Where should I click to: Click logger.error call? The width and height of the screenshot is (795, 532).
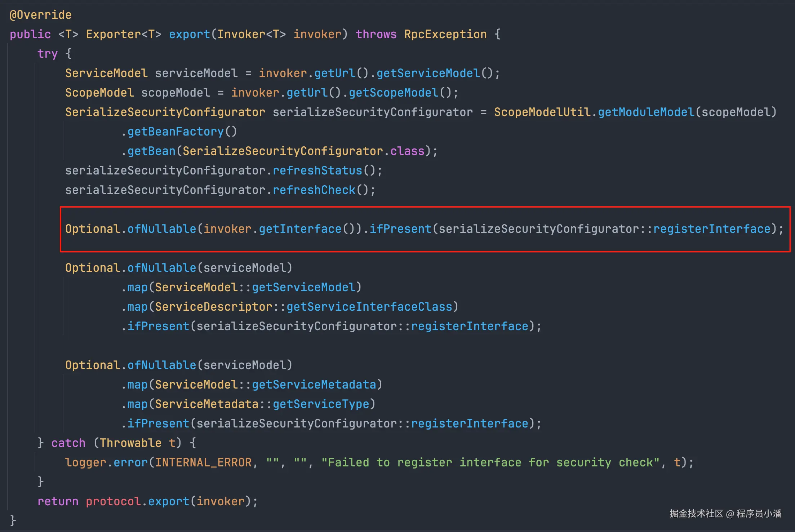106,462
